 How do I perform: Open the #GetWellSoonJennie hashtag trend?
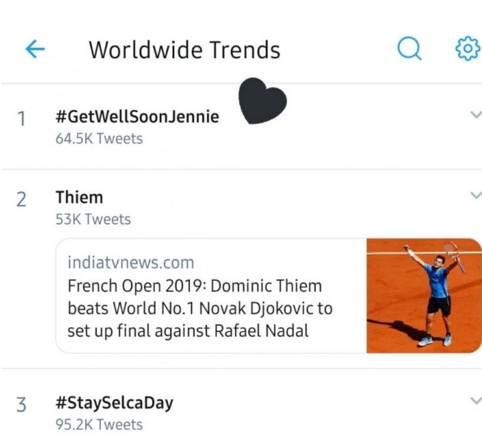tap(137, 117)
